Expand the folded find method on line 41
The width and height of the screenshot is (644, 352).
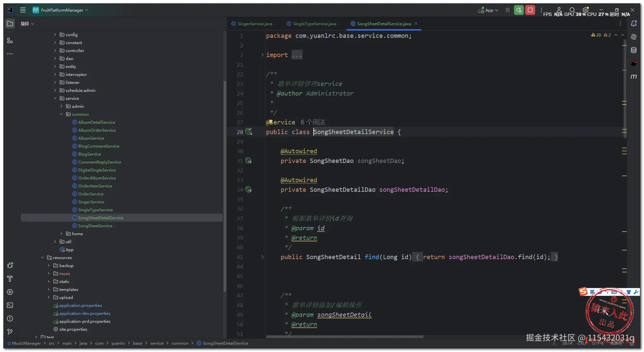tap(262, 257)
